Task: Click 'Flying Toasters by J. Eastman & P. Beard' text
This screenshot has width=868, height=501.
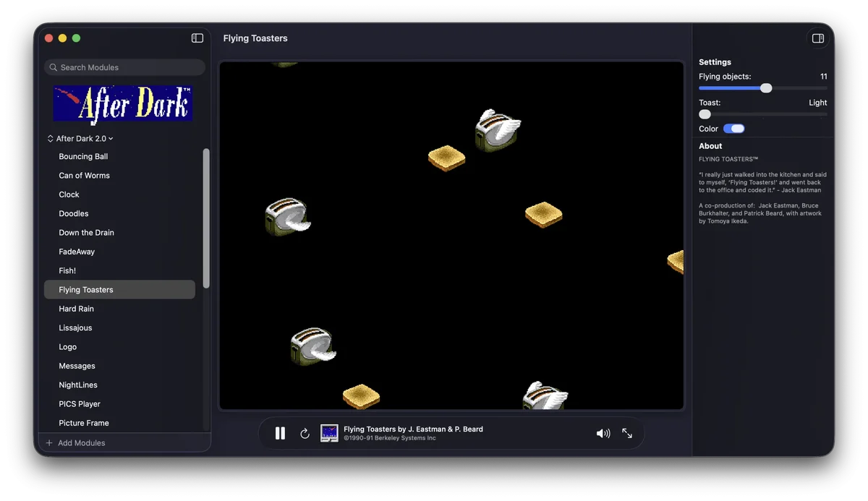Action: pos(413,429)
